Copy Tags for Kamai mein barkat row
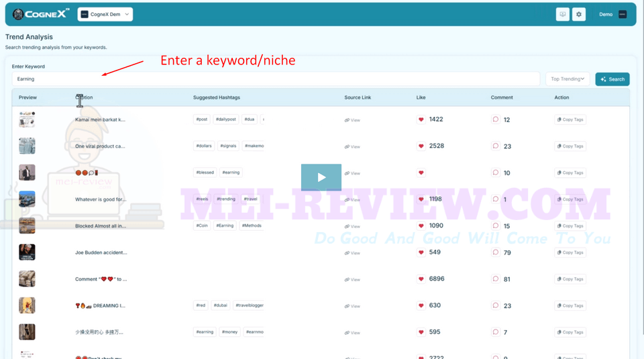644x359 pixels. 570,119
